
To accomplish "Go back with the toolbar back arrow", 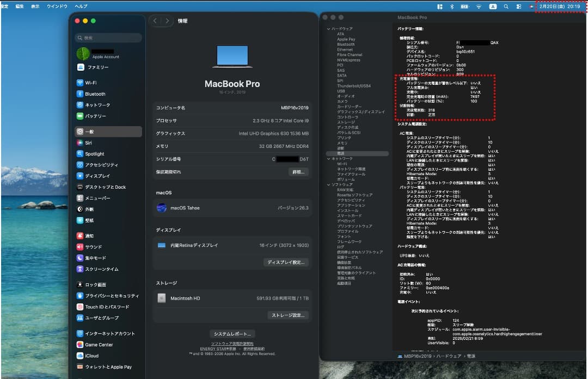I will click(155, 21).
